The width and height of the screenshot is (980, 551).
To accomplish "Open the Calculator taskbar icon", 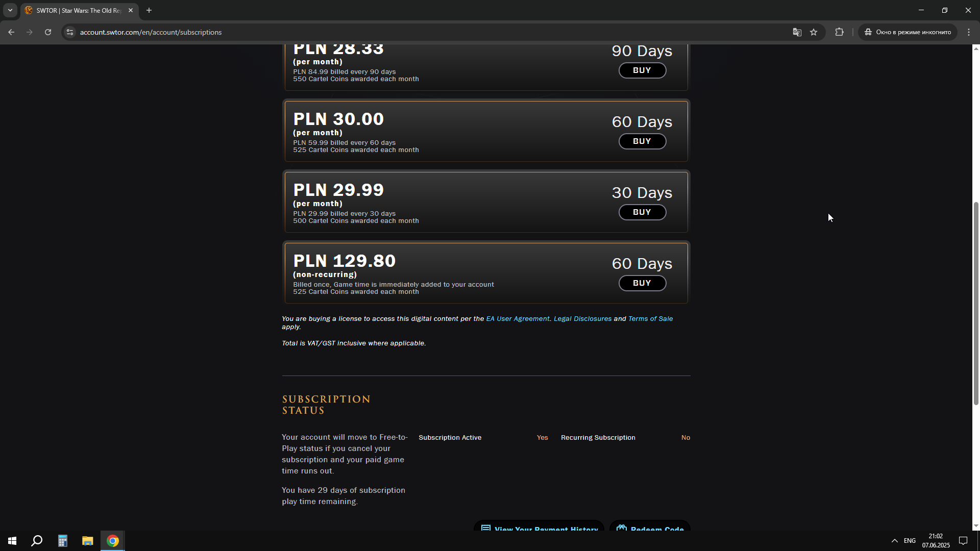I will (x=62, y=541).
